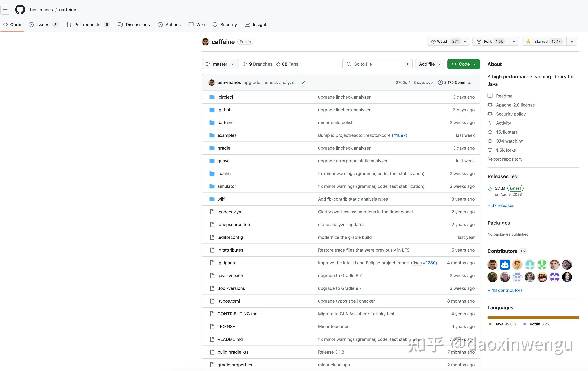Image resolution: width=588 pixels, height=371 pixels.
Task: Click the Dependabot contributor avatar
Action: (505, 264)
